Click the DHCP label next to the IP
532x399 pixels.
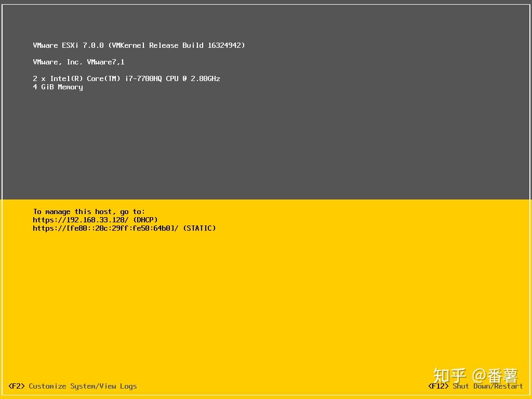click(x=144, y=220)
